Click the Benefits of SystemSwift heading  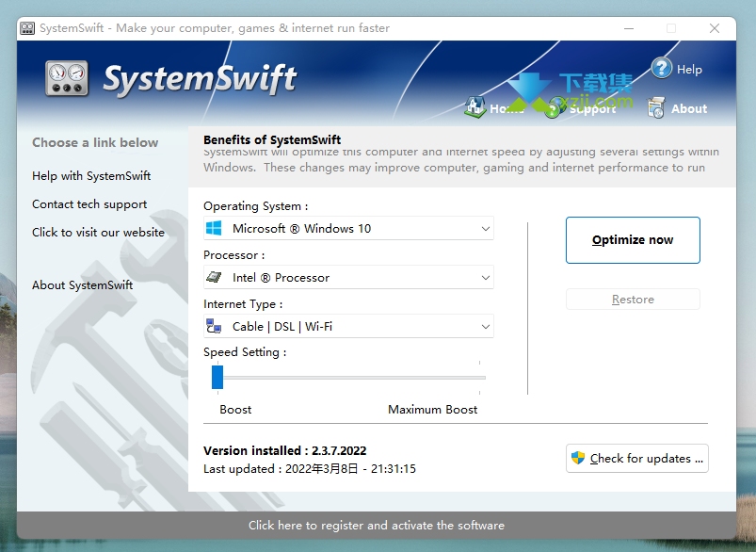272,140
